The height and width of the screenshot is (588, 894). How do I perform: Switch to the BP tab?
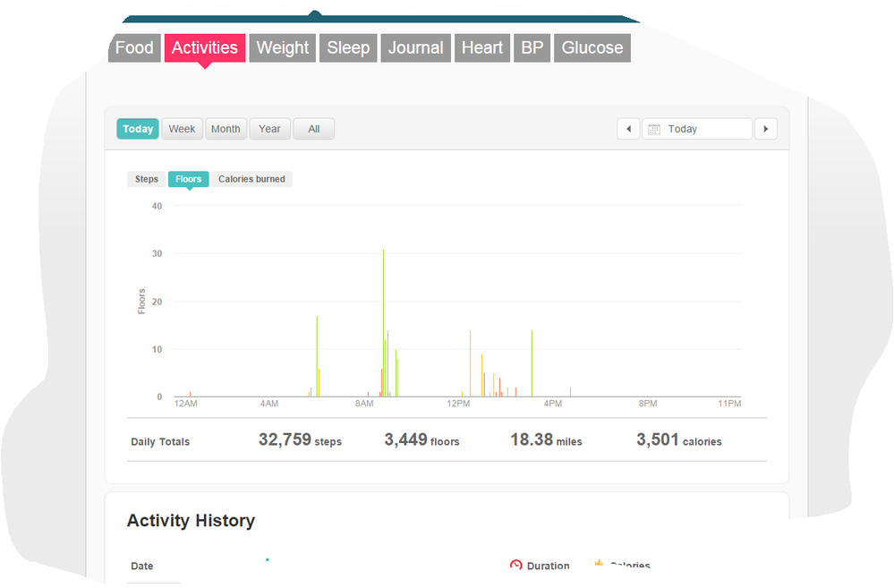(x=532, y=48)
